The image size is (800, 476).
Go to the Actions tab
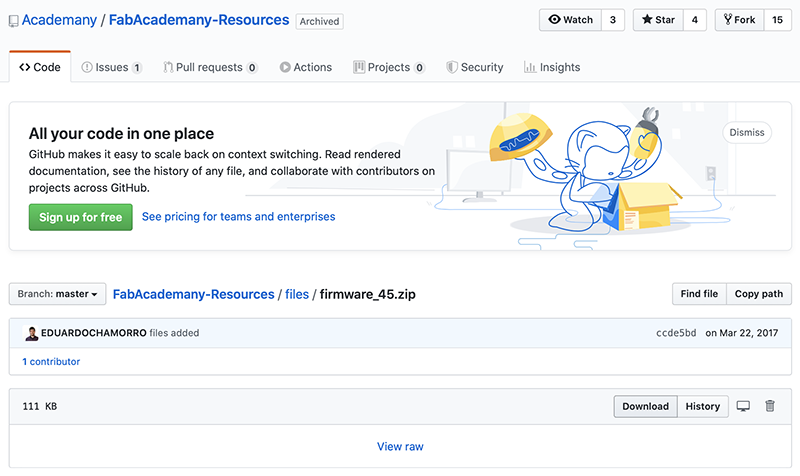306,67
